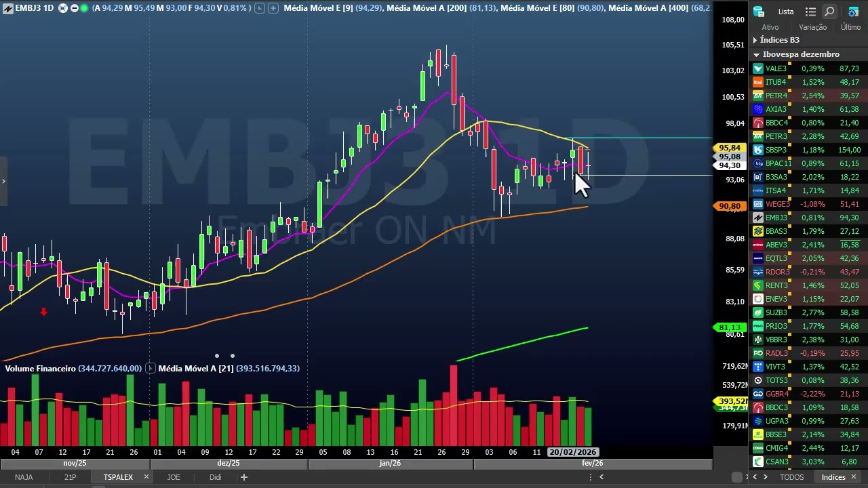This screenshot has width=868, height=488.
Task: Click the chart type icon beside EMBJ3 1D
Action: coord(8,8)
